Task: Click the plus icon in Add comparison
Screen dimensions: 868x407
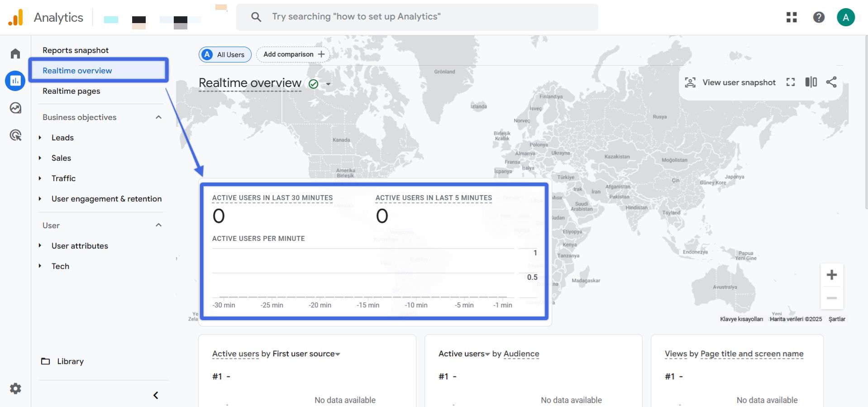Action: tap(321, 54)
